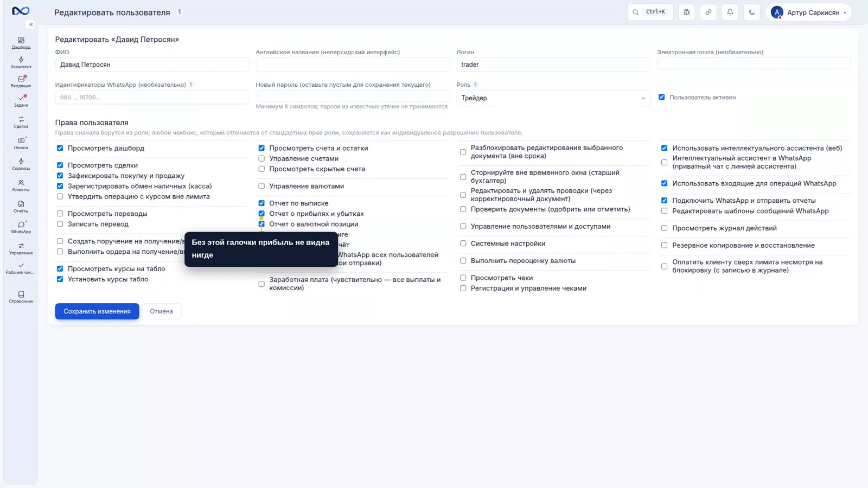Open the Роль dropdown showing Трейдер
The width and height of the screenshot is (868, 488).
pyautogui.click(x=553, y=98)
